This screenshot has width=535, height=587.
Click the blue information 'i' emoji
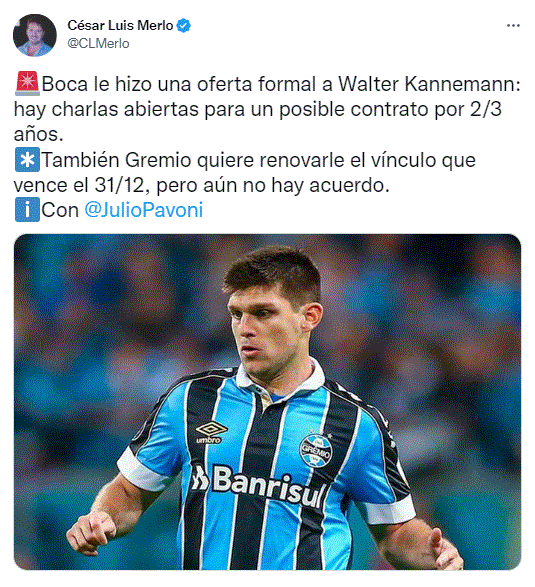click(27, 210)
